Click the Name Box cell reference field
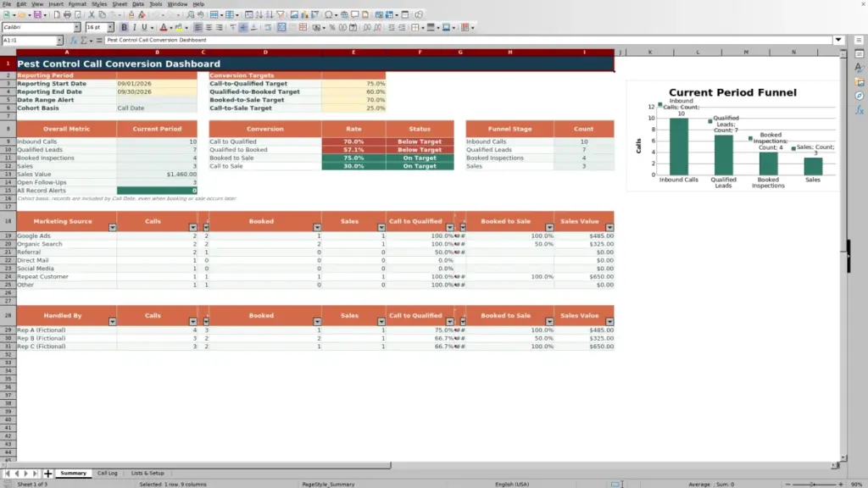The image size is (868, 488). [29, 40]
